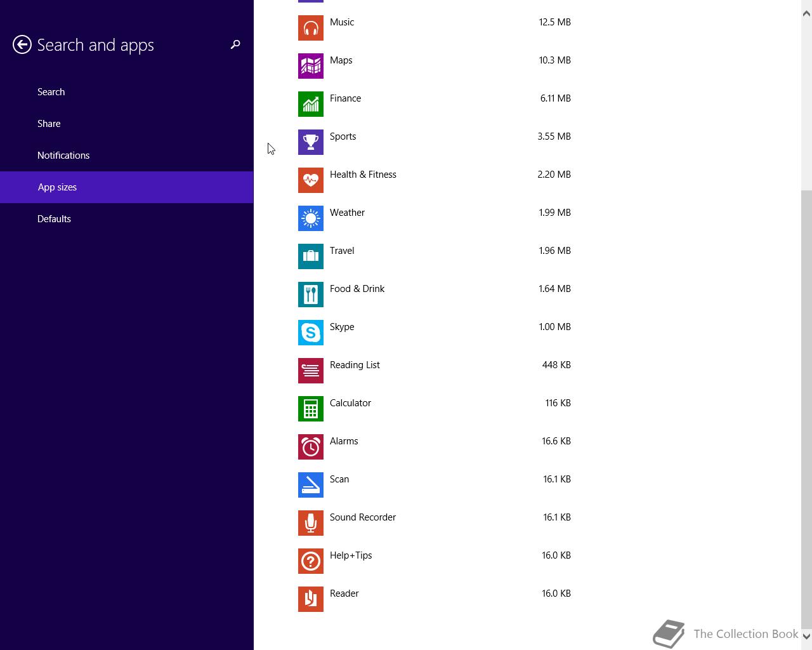Click the search magnifier icon

[235, 44]
